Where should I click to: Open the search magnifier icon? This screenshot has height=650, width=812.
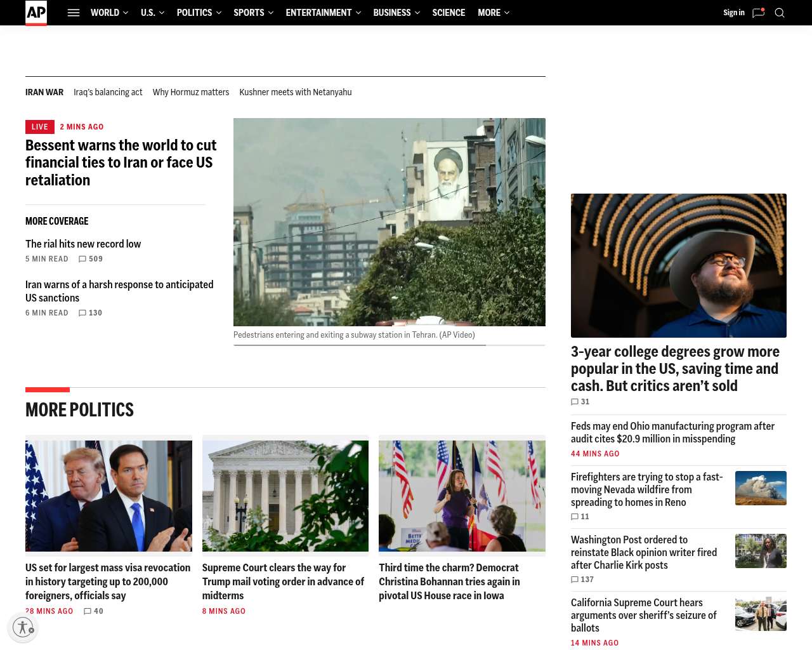point(780,13)
